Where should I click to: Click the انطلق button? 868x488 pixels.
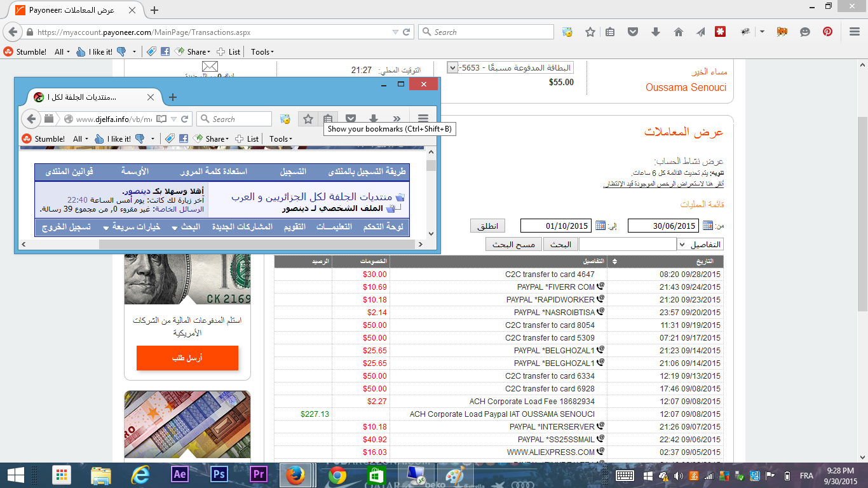click(x=488, y=226)
